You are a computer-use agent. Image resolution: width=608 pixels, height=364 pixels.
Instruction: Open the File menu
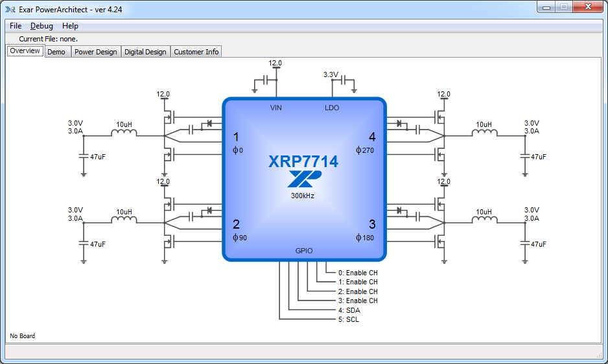coord(16,26)
